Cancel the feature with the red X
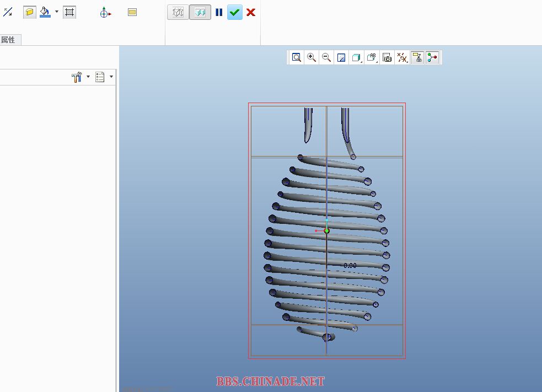This screenshot has height=392, width=542. (x=251, y=12)
